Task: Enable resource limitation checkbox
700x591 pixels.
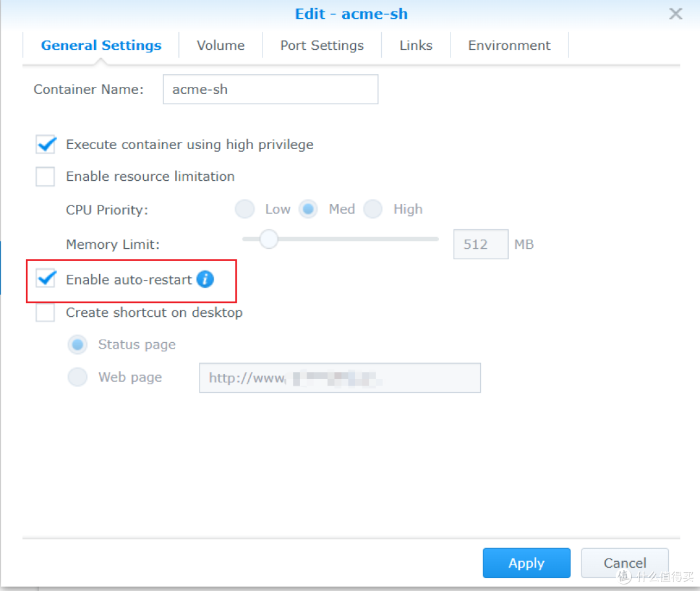Action: point(45,176)
